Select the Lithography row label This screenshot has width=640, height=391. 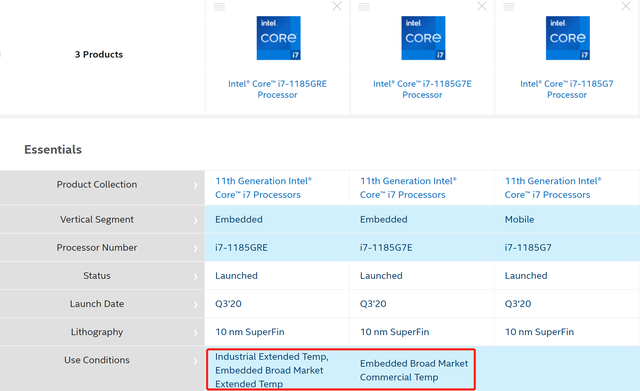[x=97, y=332]
